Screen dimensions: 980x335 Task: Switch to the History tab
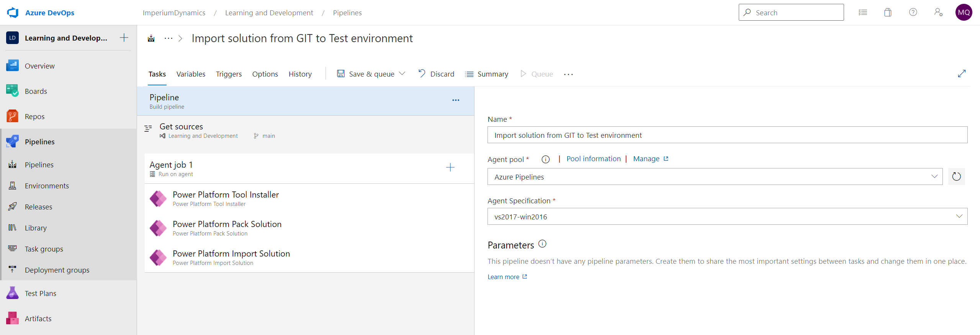click(x=300, y=74)
